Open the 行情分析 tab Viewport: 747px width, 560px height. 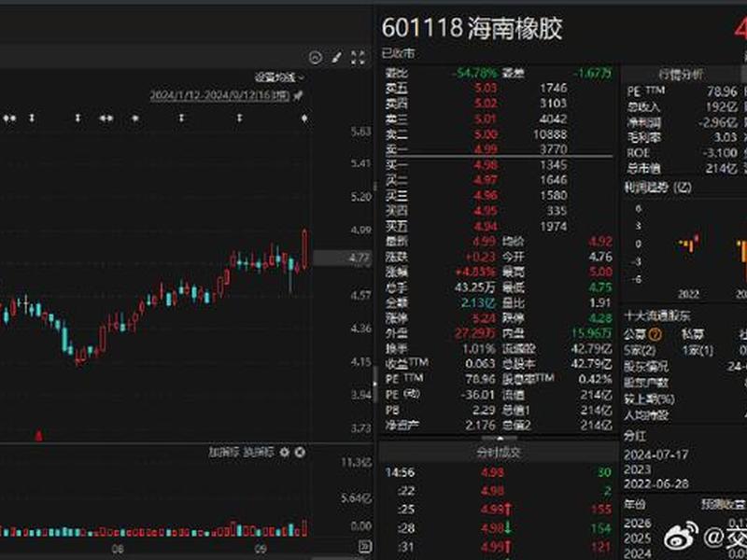click(682, 75)
